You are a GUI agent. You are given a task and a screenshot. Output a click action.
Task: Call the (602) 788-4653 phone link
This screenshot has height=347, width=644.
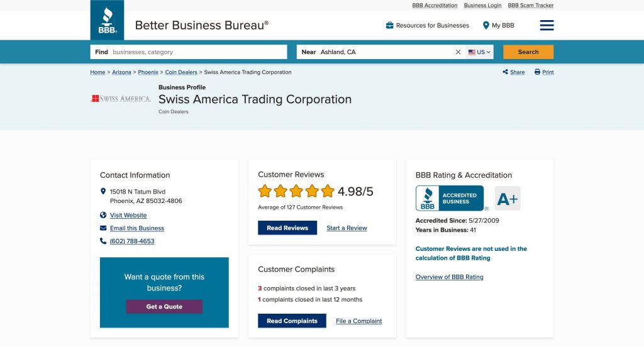[x=132, y=241]
